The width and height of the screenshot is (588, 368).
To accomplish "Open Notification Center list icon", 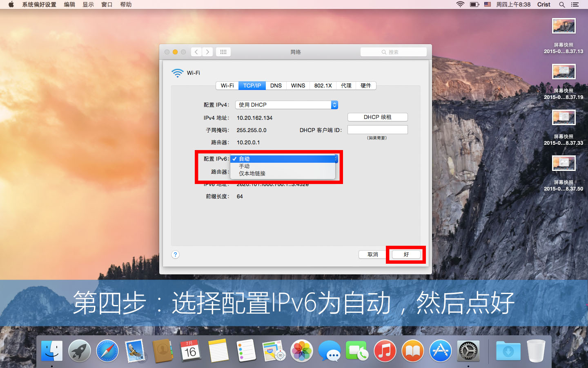I will (575, 4).
